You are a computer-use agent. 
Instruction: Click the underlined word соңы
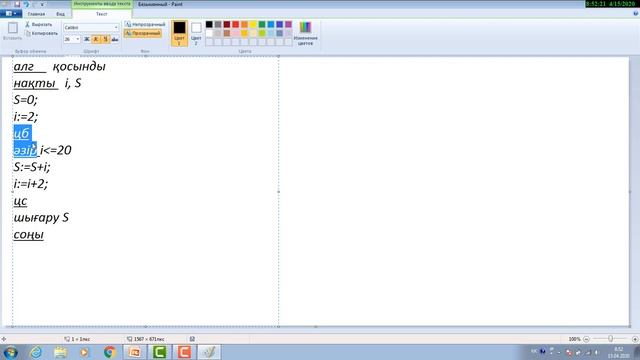tap(29, 235)
